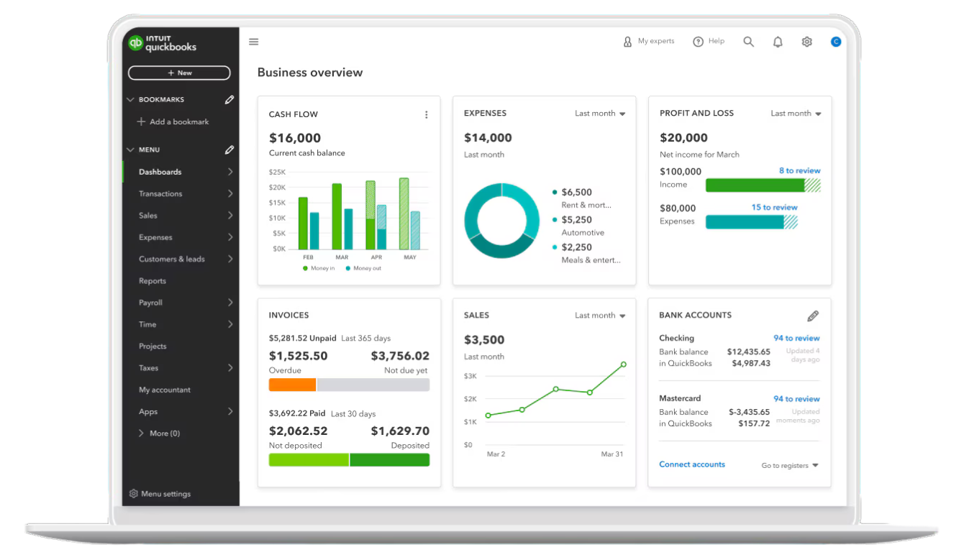Select My accountant menu item

(165, 390)
